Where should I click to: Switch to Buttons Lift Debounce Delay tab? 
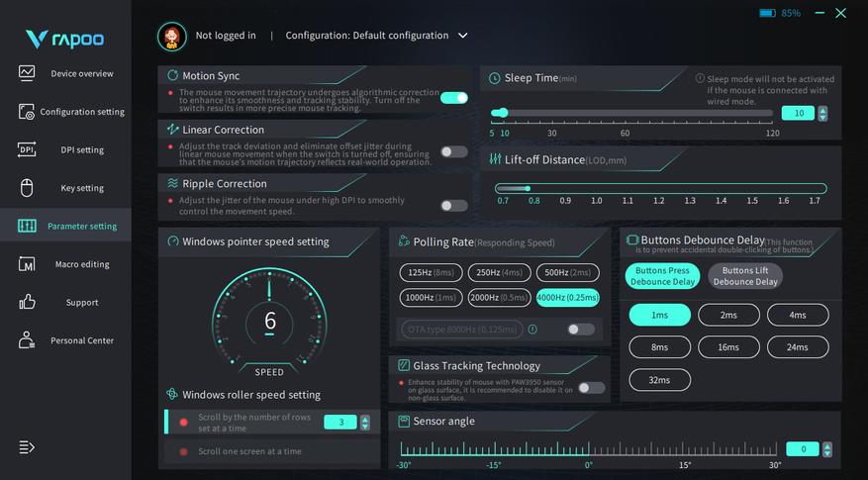tap(745, 276)
